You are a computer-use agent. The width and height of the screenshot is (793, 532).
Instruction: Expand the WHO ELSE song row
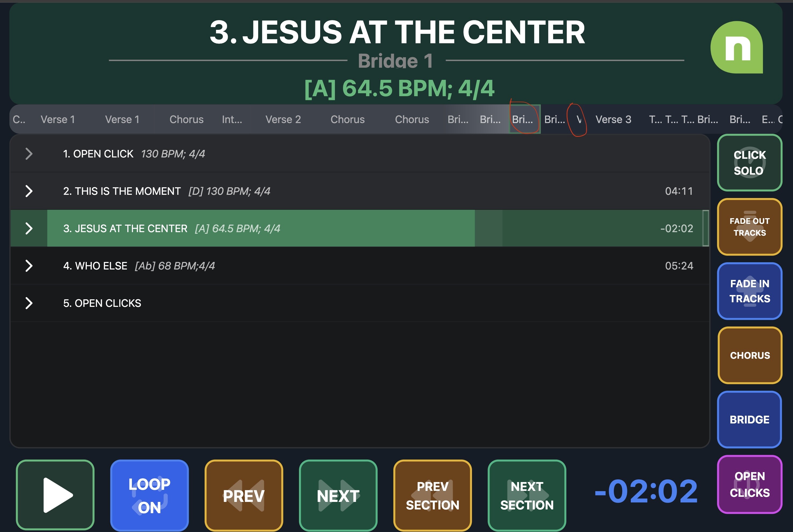[x=29, y=266]
